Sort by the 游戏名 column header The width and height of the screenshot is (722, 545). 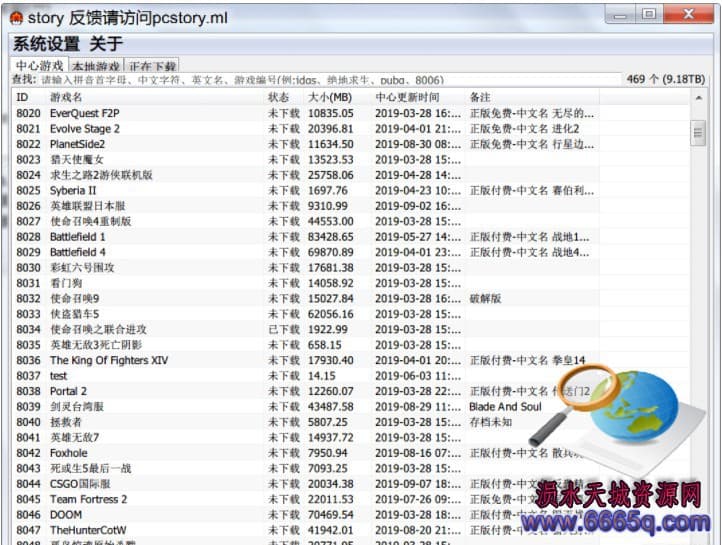(155, 97)
